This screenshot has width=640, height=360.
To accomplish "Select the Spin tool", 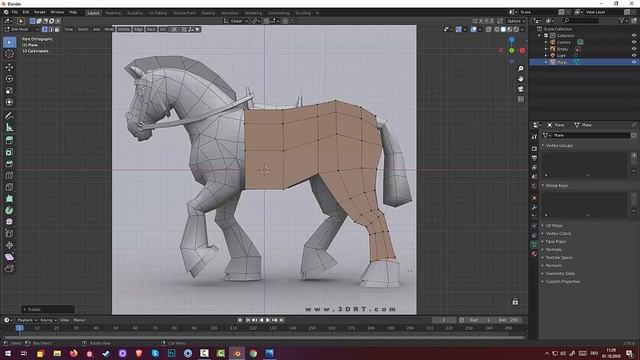I will pos(9,210).
